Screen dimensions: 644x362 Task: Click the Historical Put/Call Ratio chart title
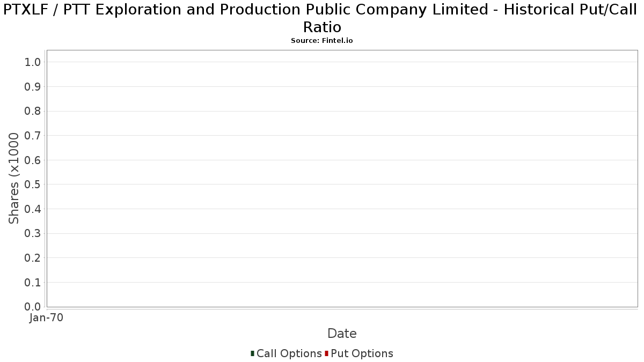(322, 18)
